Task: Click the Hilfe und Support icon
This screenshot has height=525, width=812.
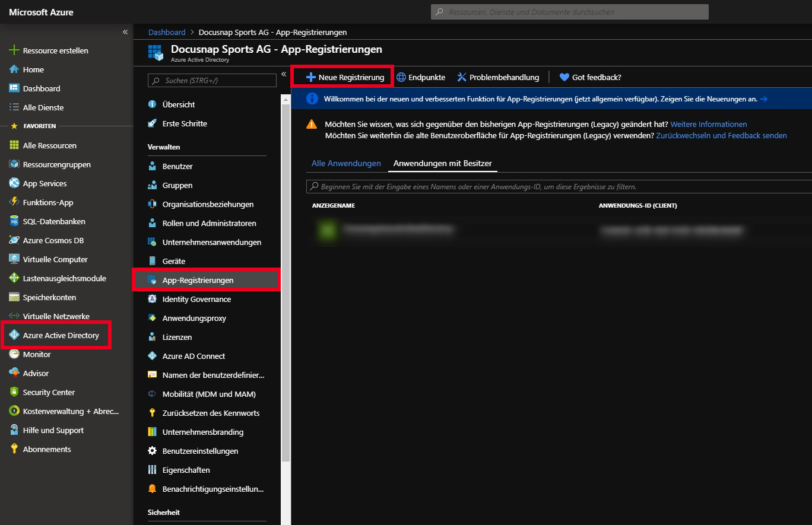Action: (14, 430)
